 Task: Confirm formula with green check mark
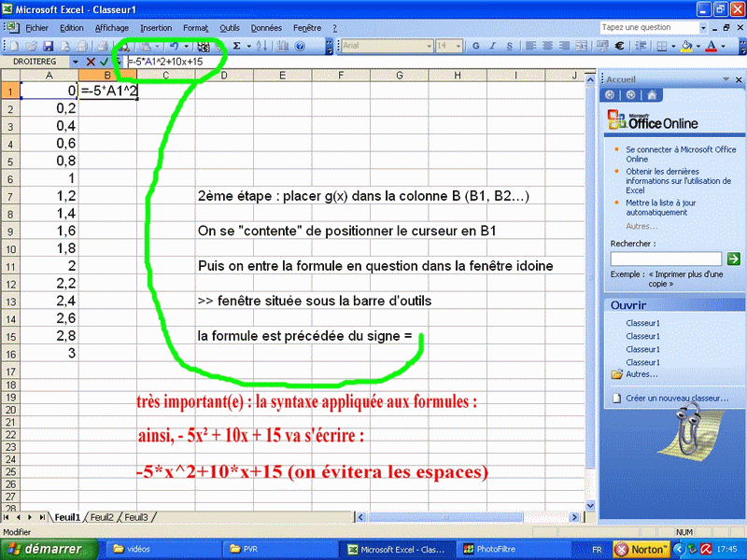[x=104, y=62]
